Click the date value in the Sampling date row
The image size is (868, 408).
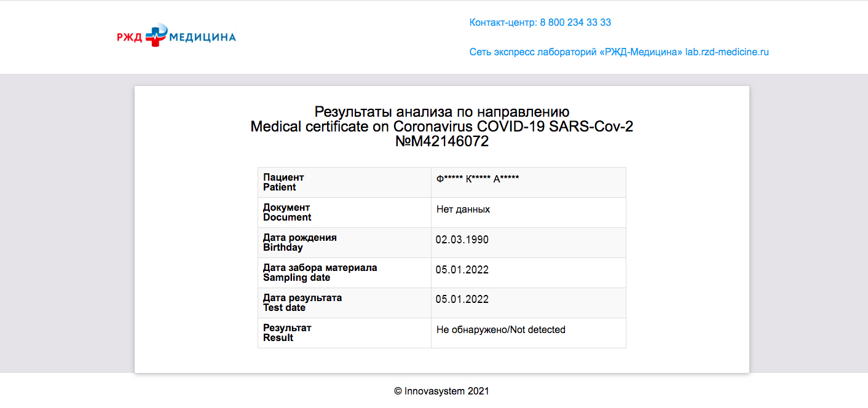click(x=462, y=270)
